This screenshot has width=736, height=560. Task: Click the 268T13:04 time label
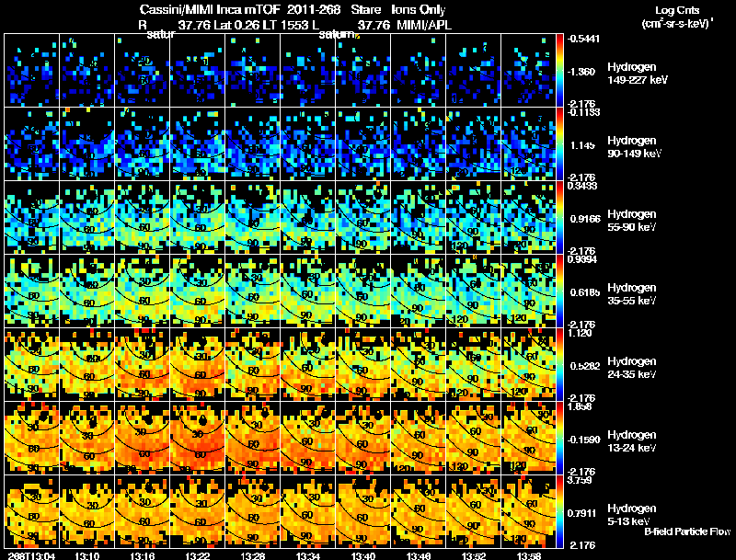coord(29,556)
